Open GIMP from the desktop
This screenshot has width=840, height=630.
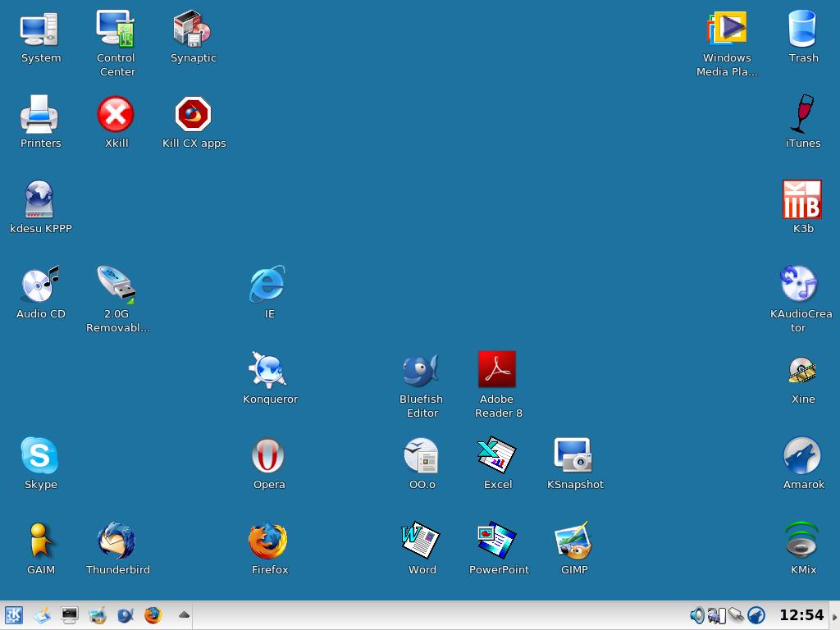pyautogui.click(x=573, y=541)
